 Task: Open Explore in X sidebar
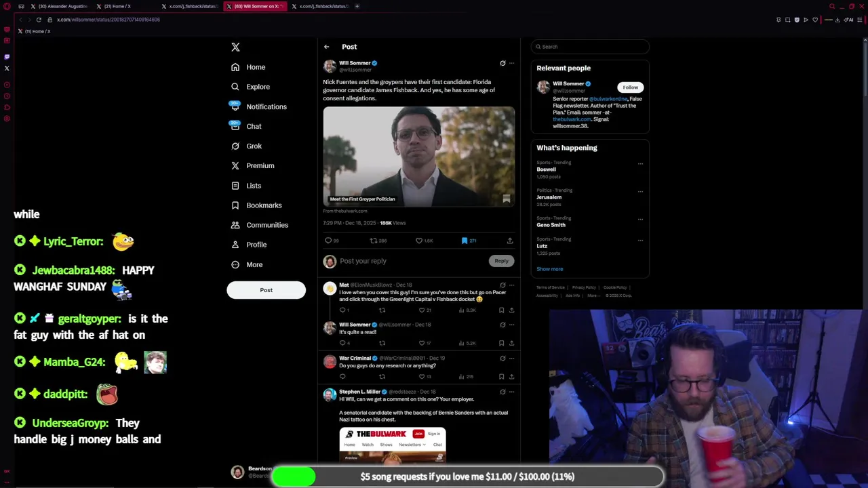(250, 87)
